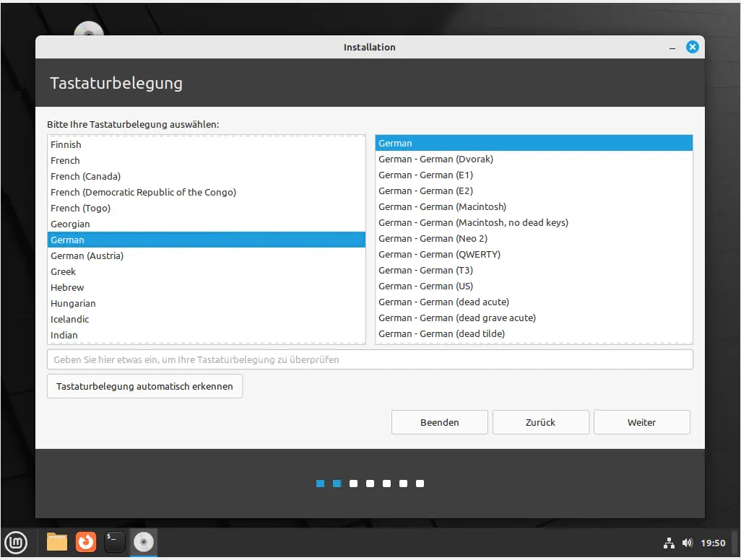Open the Terminal from the taskbar
The height and width of the screenshot is (560, 741).
pos(115,541)
